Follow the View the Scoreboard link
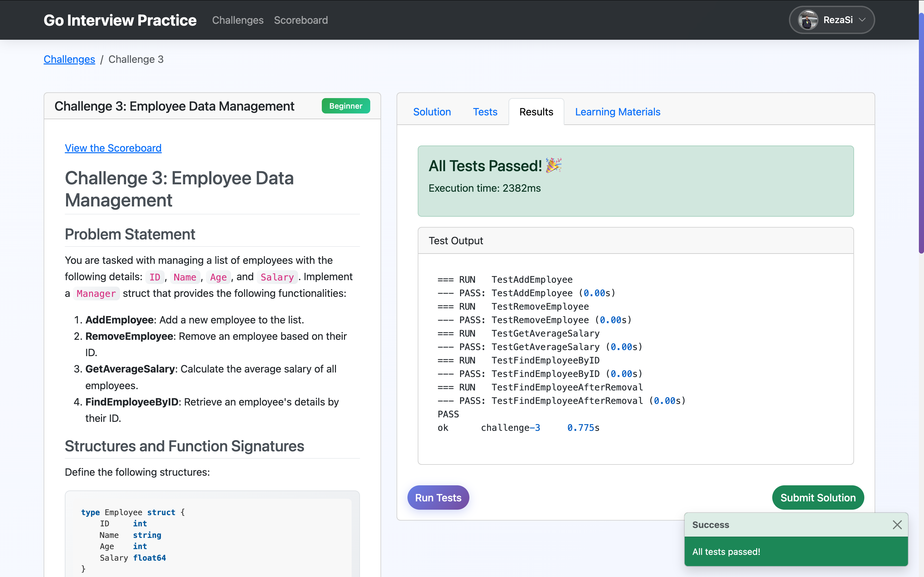The image size is (924, 577). (x=113, y=148)
